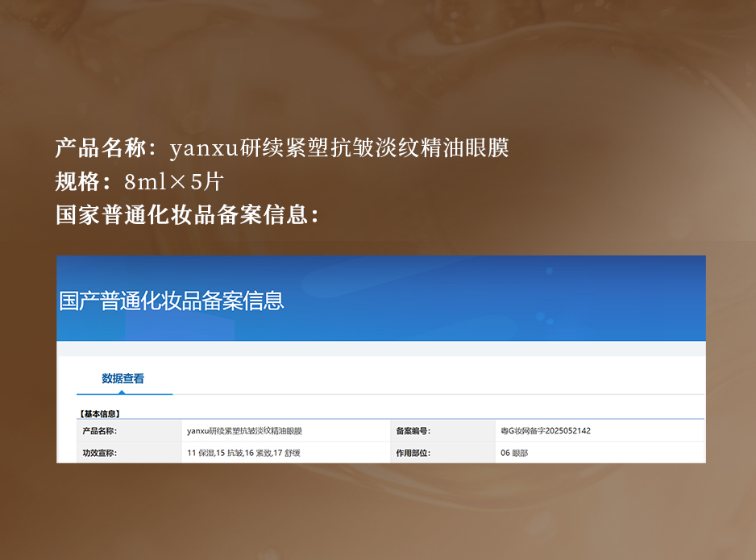Select table value yanxu研续紧塑抗皱淡纹精油眼膜
Image resolution: width=756 pixels, height=560 pixels.
point(244,431)
